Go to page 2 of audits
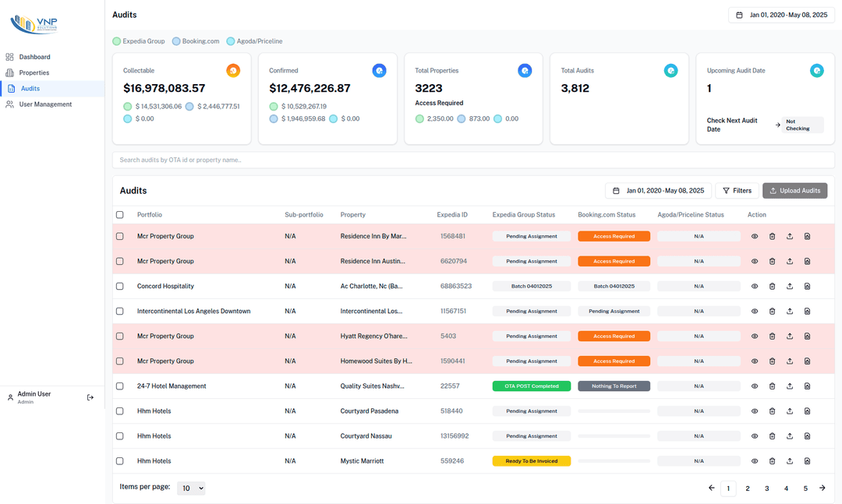Screen dimensions: 842x504 [x=748, y=488]
